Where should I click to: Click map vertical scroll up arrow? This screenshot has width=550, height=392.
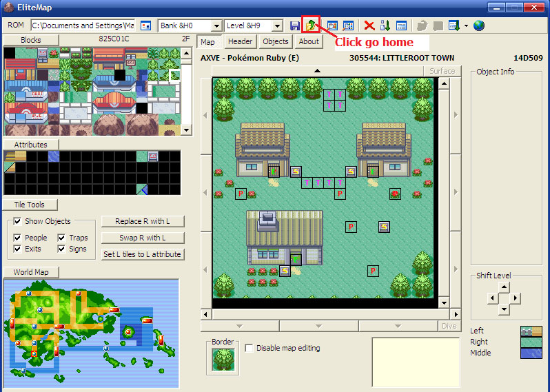444,83
